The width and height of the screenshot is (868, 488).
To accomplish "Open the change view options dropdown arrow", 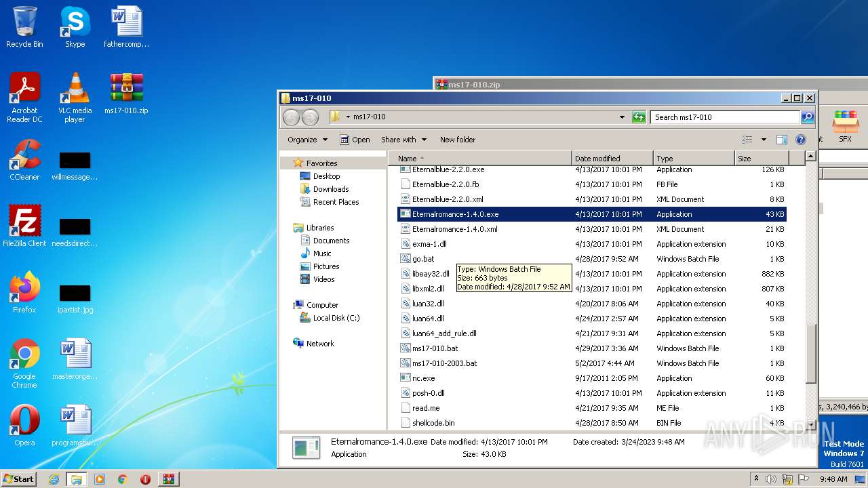I will click(763, 140).
